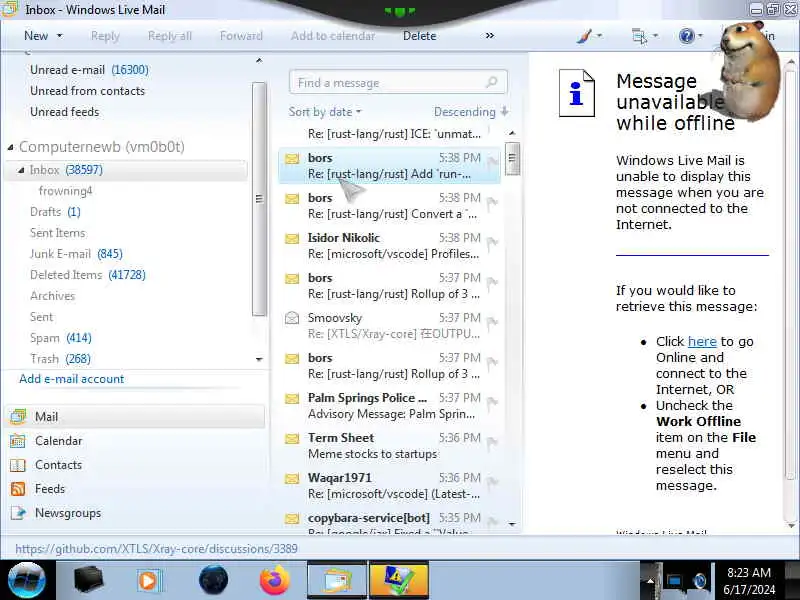The height and width of the screenshot is (600, 800).
Task: Open the Windows Start orb
Action: 27,580
